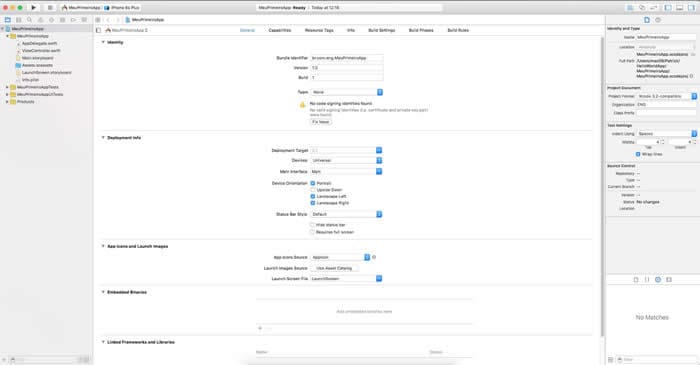Uncheck Landscape Right orientation
Screen dimensions: 700x365
(312, 203)
